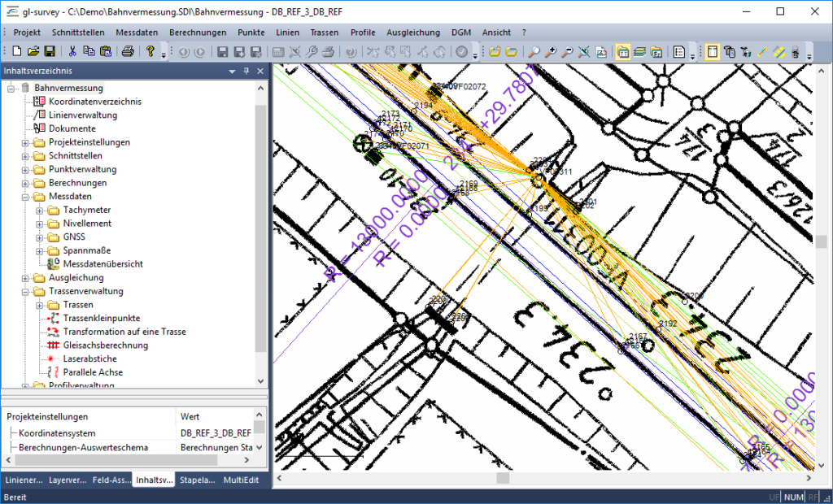Open a project with the Open folder icon
Viewport: 833px width, 504px height.
coord(33,52)
